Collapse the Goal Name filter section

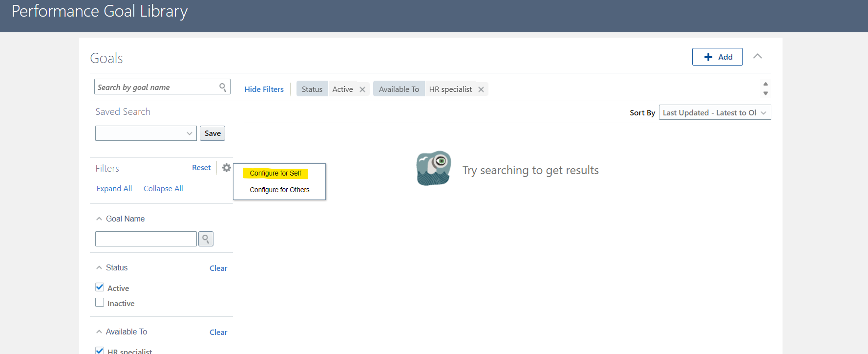coord(99,219)
